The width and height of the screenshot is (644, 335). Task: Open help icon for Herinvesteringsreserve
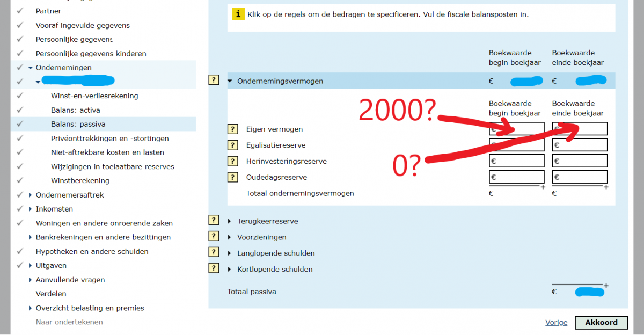232,162
